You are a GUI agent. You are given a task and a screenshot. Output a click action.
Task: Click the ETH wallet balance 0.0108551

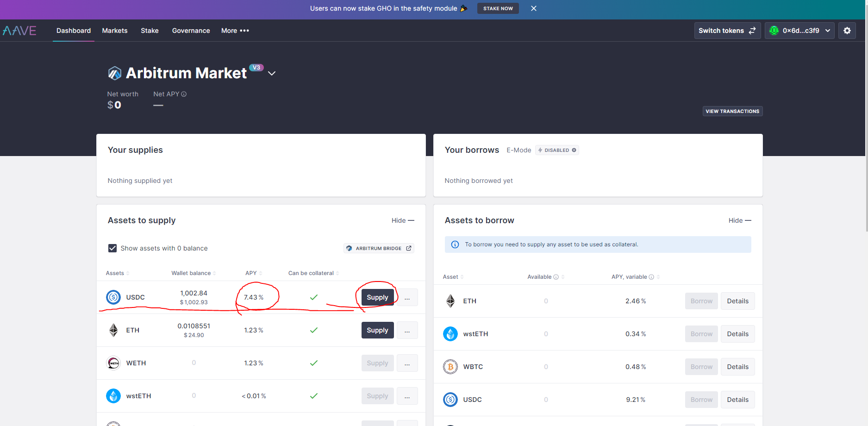click(x=194, y=326)
